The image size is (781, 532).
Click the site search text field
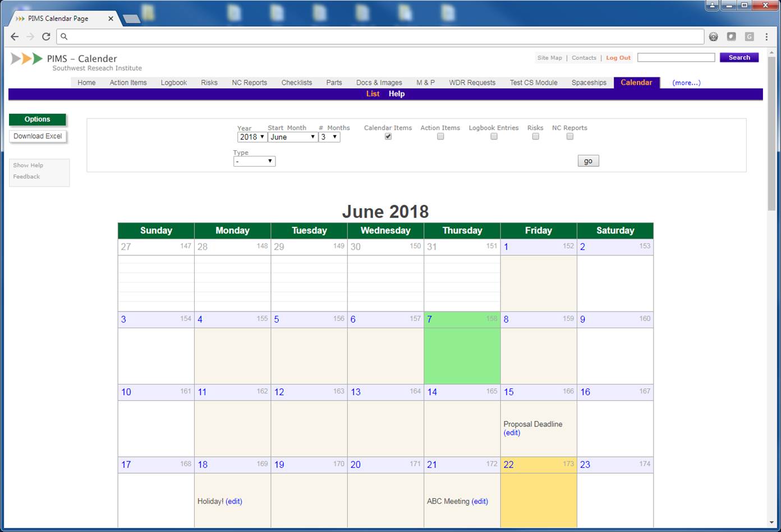click(676, 57)
